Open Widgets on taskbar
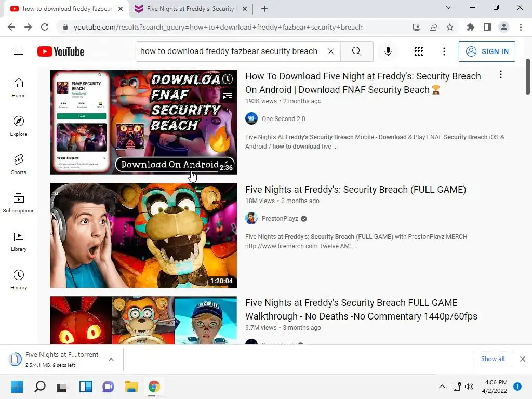 pos(86,387)
